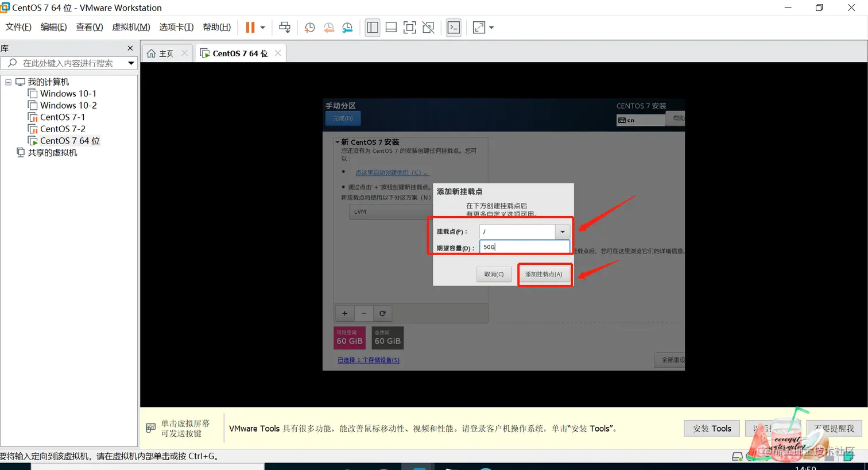Viewport: 868px width, 470px height.
Task: Open the 查看(V) menu
Action: pyautogui.click(x=90, y=27)
